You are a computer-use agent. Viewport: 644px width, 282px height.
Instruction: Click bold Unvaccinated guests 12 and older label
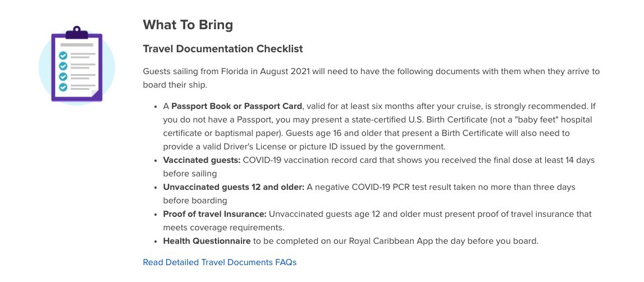click(x=234, y=187)
